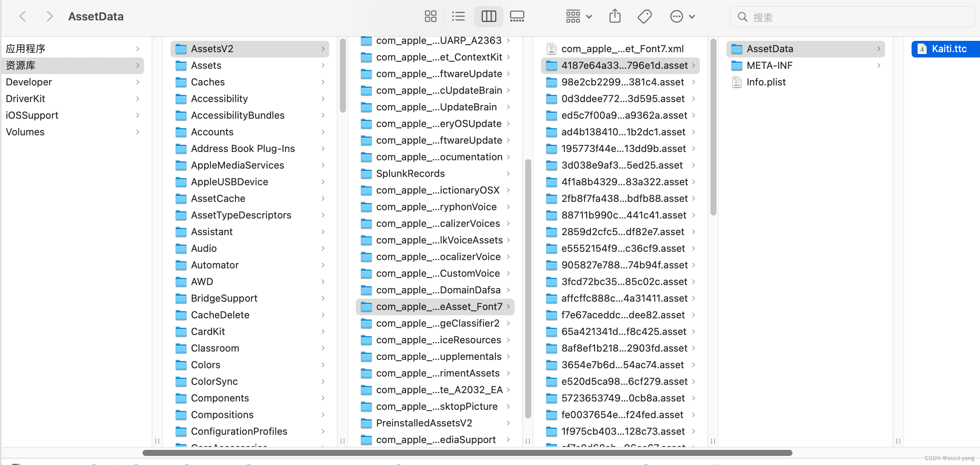Click the com_apple_...et_Font7.xml file icon

(x=551, y=49)
